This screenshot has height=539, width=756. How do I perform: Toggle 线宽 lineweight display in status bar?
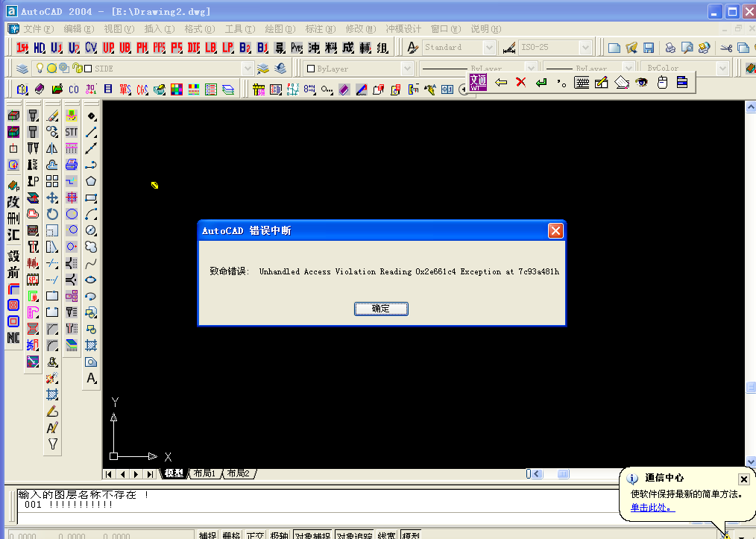tap(386, 535)
